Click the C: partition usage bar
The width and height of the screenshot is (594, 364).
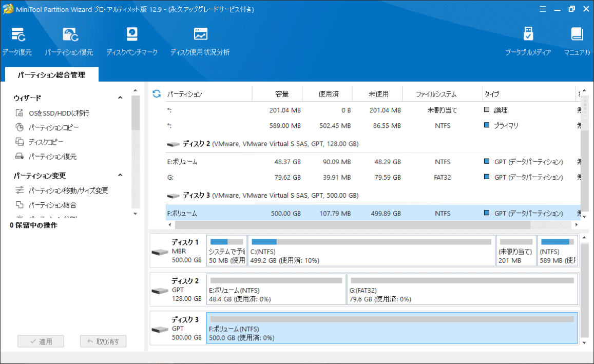pos(371,242)
